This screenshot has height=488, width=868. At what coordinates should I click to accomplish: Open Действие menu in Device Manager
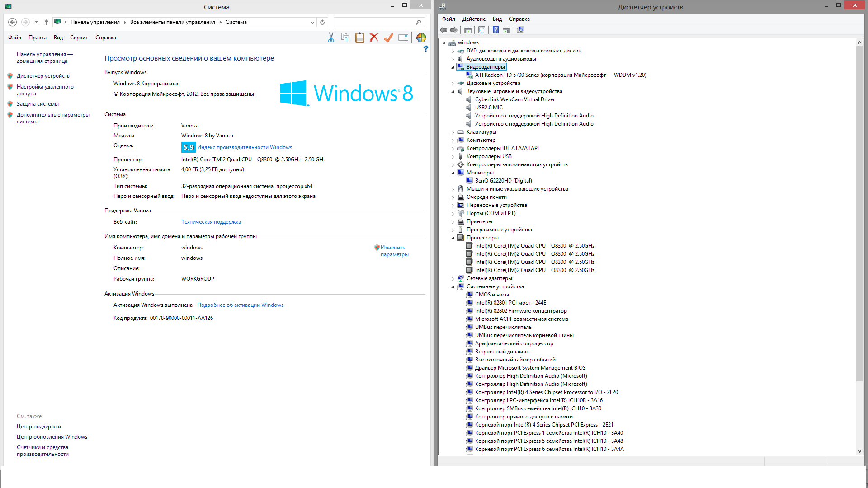[x=474, y=19]
